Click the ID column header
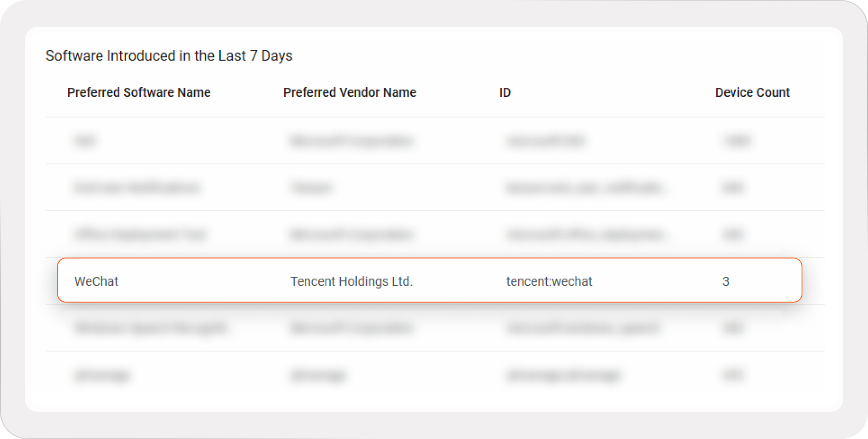868x439 pixels. [x=505, y=92]
